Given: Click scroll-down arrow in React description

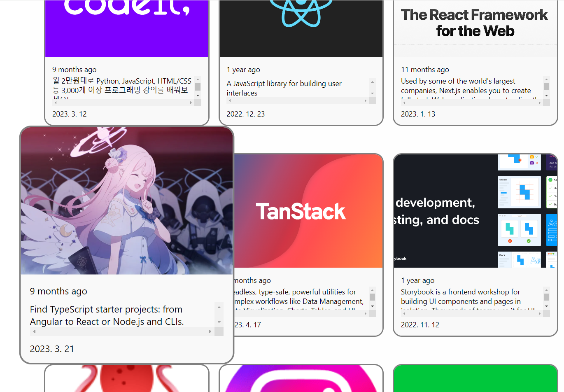Looking at the screenshot, I should click(x=372, y=93).
